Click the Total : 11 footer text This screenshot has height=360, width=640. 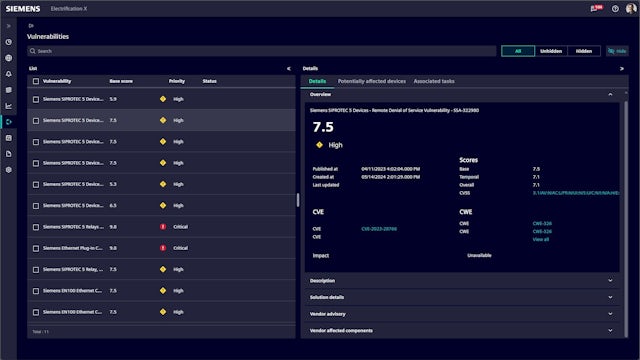40,331
